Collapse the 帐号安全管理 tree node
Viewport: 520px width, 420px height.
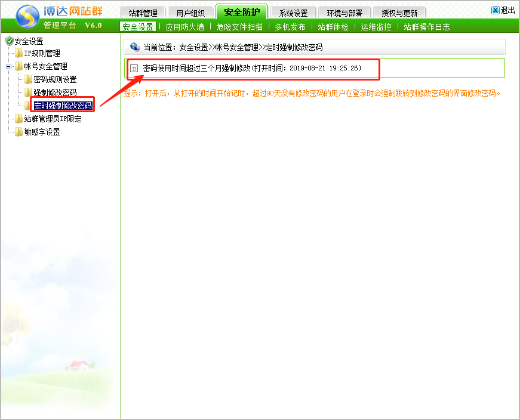click(8, 66)
